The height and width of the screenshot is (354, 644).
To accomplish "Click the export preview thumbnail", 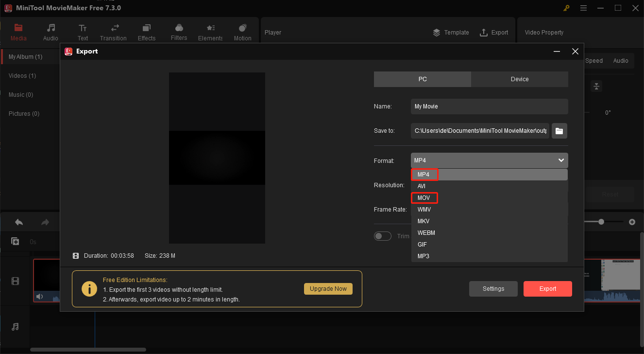I will tap(217, 158).
